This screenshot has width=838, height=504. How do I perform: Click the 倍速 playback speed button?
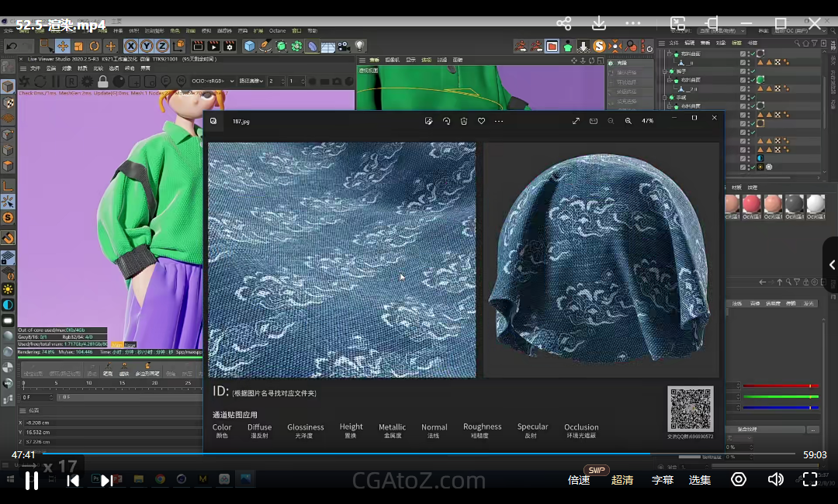(579, 480)
